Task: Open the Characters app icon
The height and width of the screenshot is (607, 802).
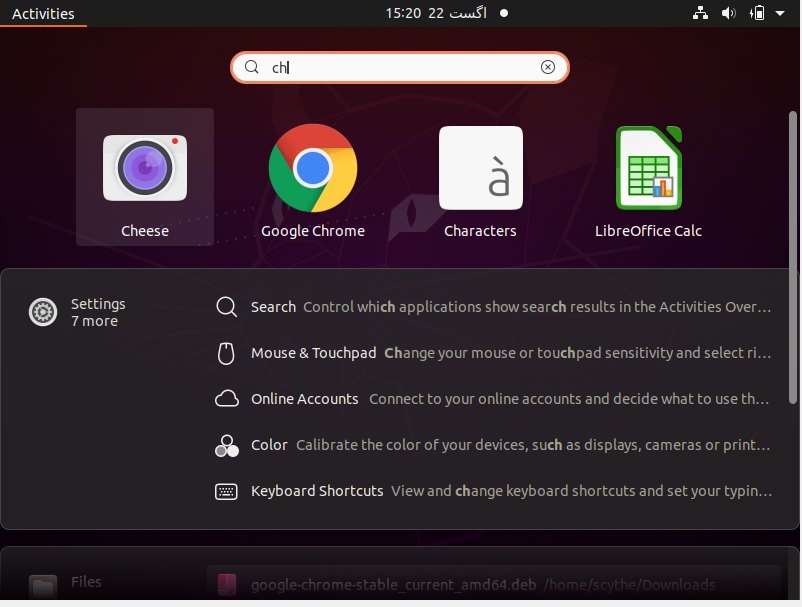Action: 481,168
